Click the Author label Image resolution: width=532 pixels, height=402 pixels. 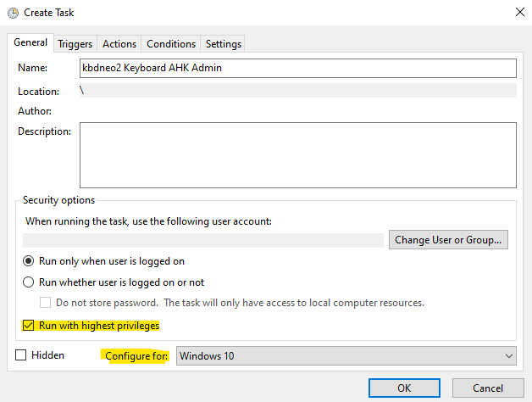coord(35,111)
